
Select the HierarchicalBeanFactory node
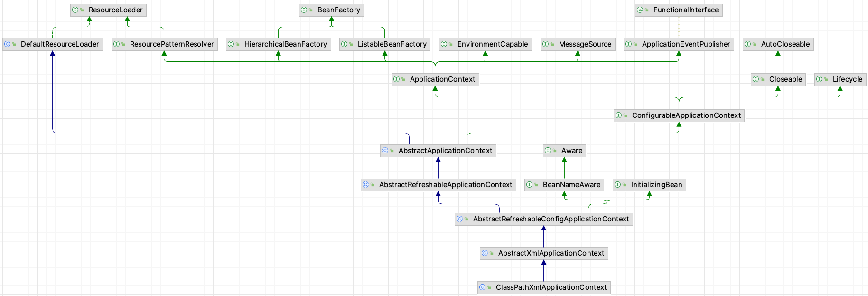(x=285, y=44)
